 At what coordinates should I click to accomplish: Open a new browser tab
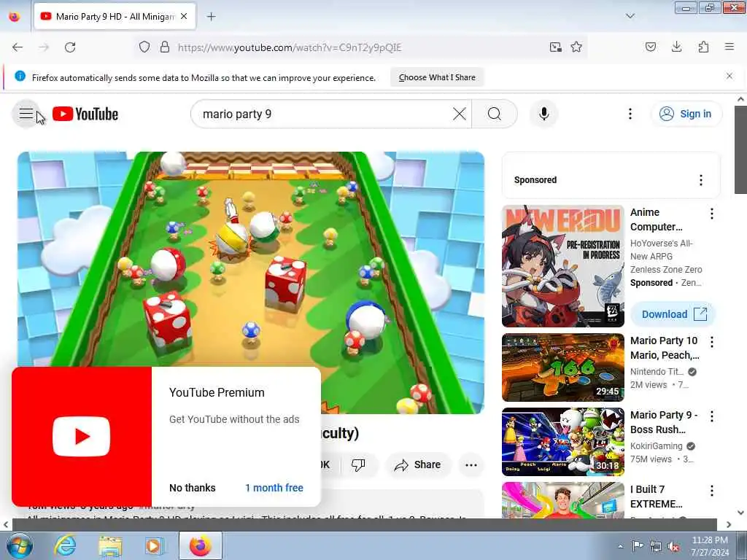point(211,17)
